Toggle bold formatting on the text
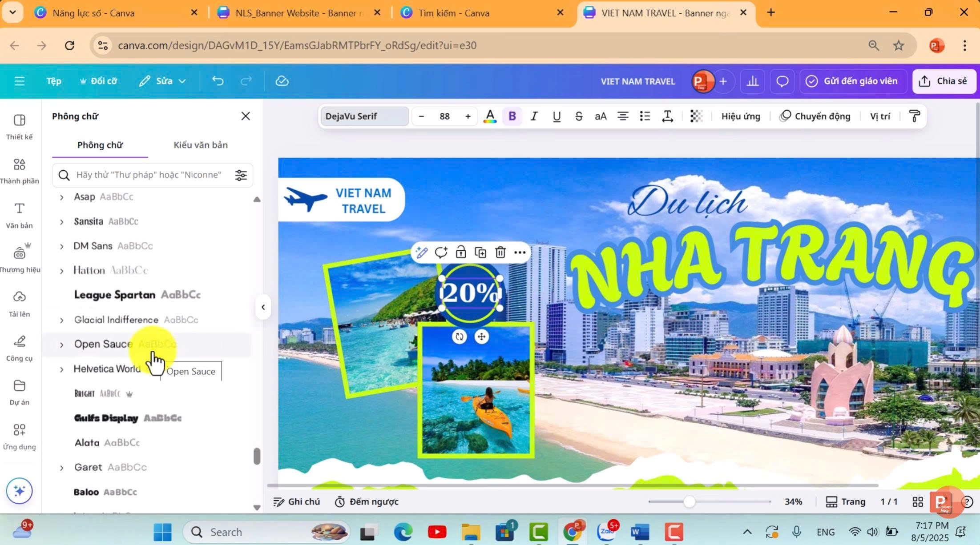 pos(512,116)
